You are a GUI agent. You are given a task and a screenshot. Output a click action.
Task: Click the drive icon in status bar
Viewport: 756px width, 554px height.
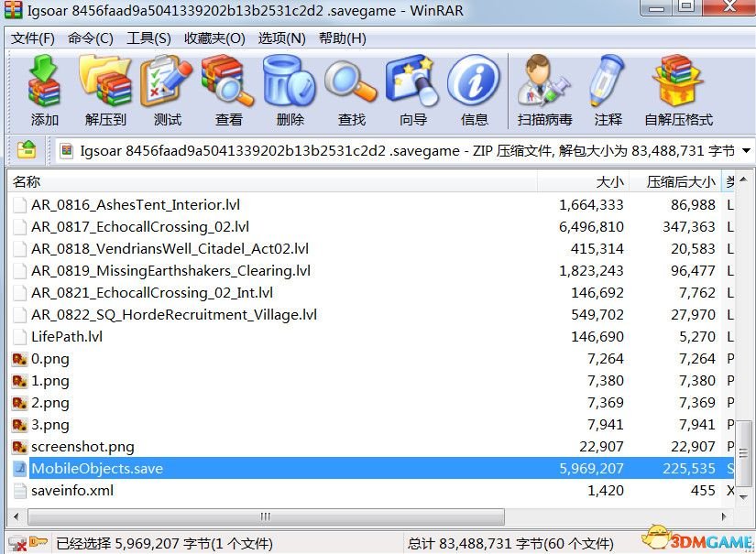(17, 543)
